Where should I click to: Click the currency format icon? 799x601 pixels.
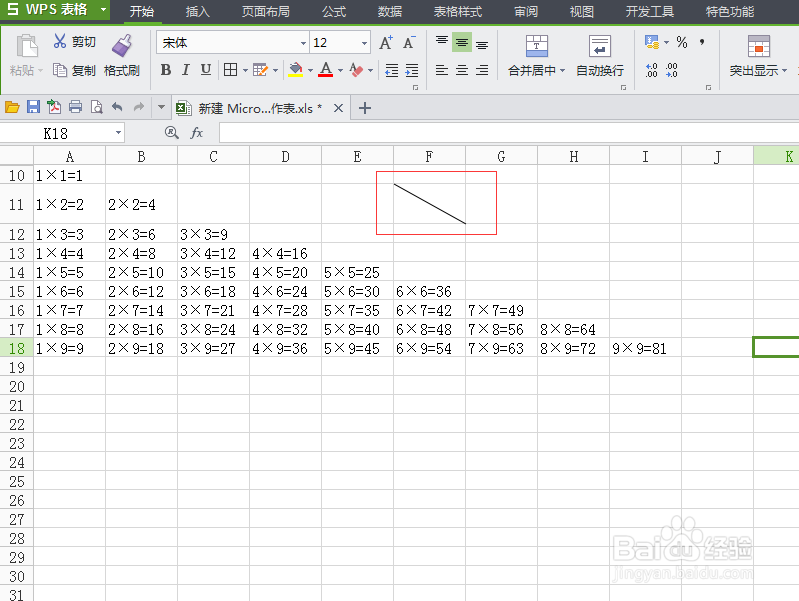coord(652,42)
